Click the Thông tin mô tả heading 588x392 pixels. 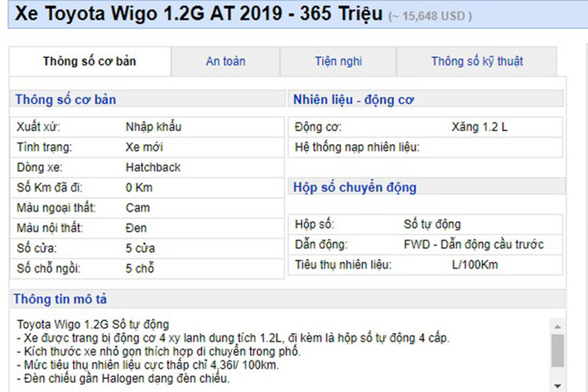tap(60, 299)
